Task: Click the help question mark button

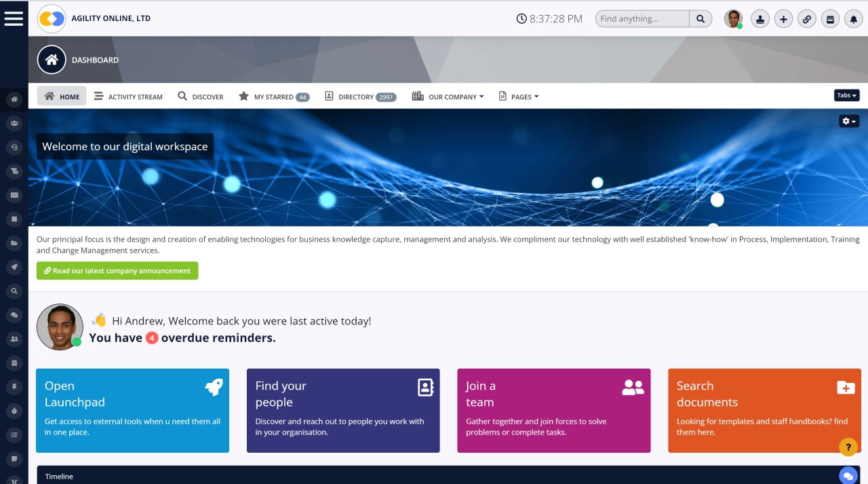Action: click(x=847, y=447)
